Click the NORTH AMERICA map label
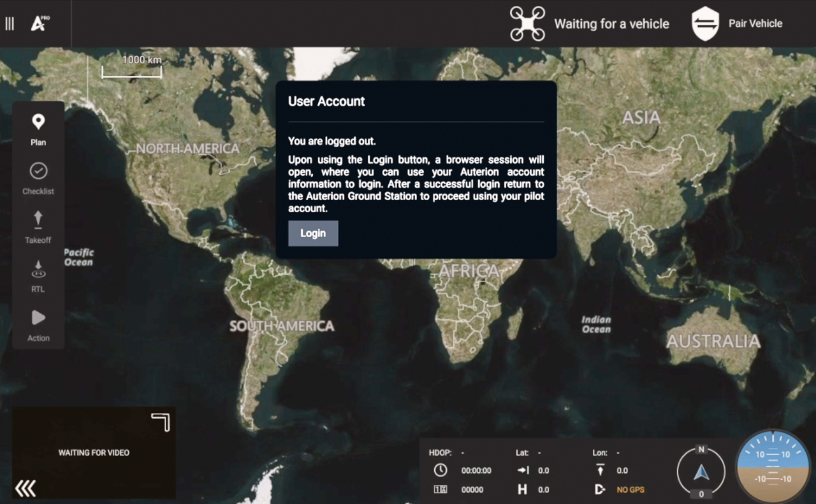 point(187,148)
